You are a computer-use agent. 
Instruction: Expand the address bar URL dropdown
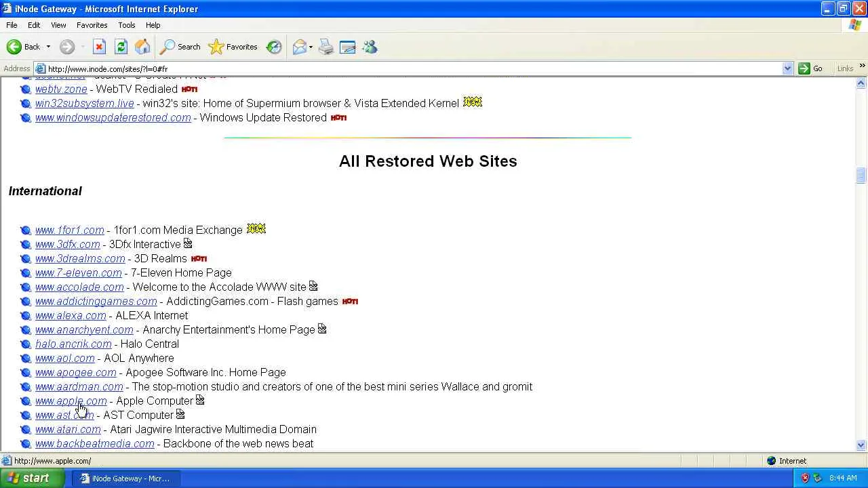(x=787, y=68)
